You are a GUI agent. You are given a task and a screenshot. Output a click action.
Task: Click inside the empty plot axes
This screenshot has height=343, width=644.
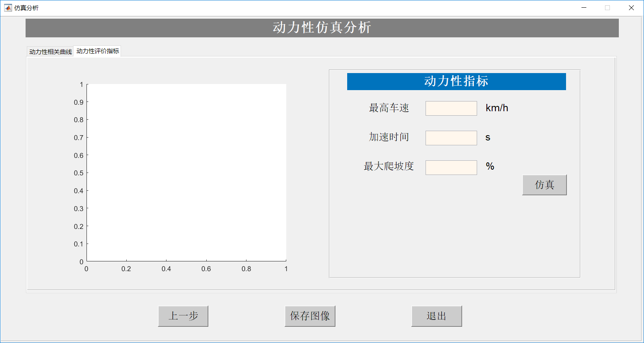tap(186, 173)
